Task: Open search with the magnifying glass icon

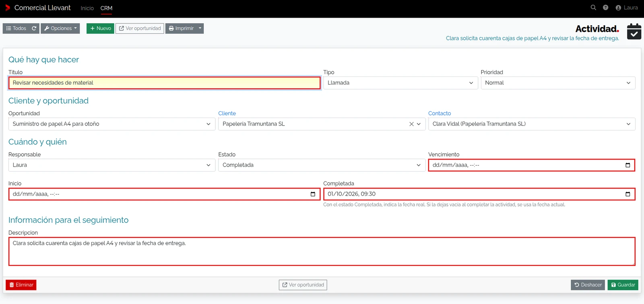Action: (593, 8)
